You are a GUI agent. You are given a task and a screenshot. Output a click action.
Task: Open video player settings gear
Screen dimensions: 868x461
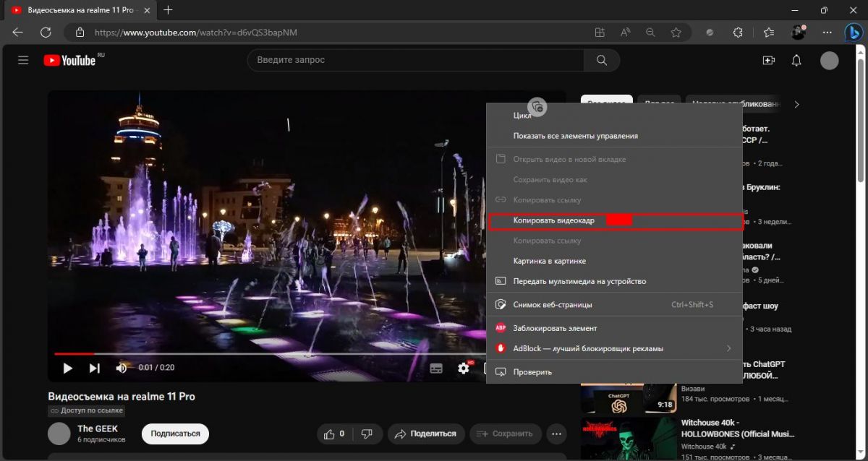pyautogui.click(x=464, y=369)
